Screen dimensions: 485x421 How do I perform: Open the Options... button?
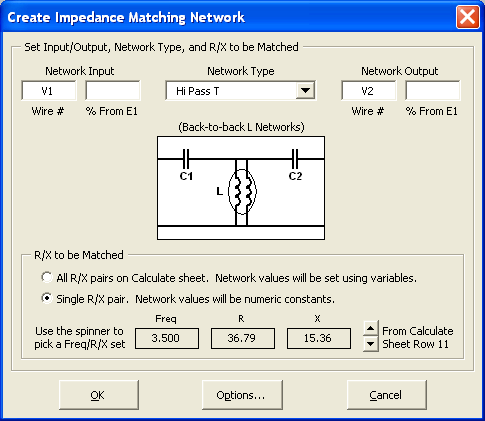[x=242, y=395]
